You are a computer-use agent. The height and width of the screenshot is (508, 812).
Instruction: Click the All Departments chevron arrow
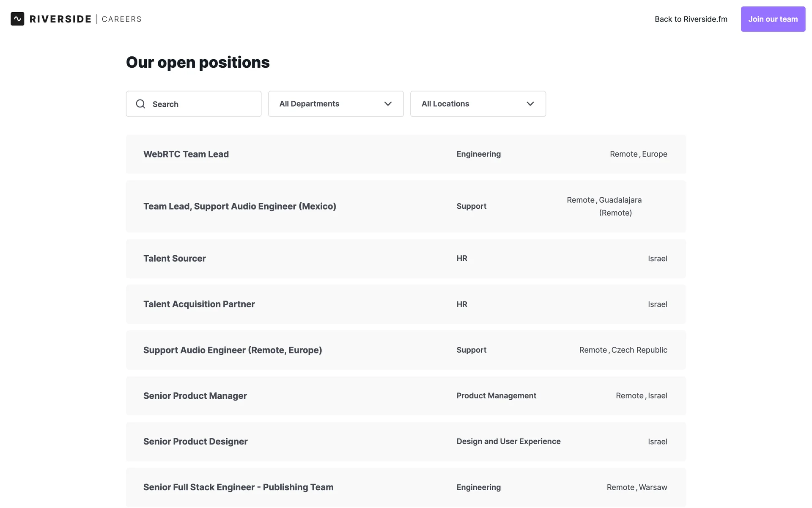388,104
